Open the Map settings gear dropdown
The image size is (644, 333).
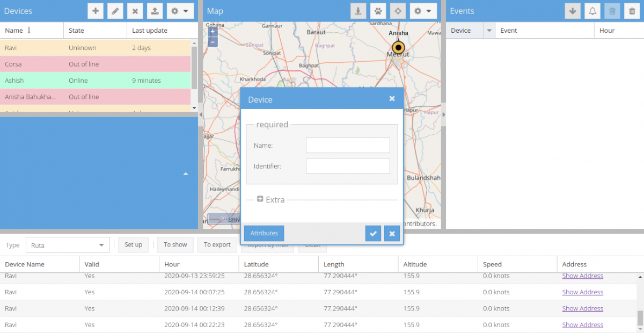pos(423,11)
